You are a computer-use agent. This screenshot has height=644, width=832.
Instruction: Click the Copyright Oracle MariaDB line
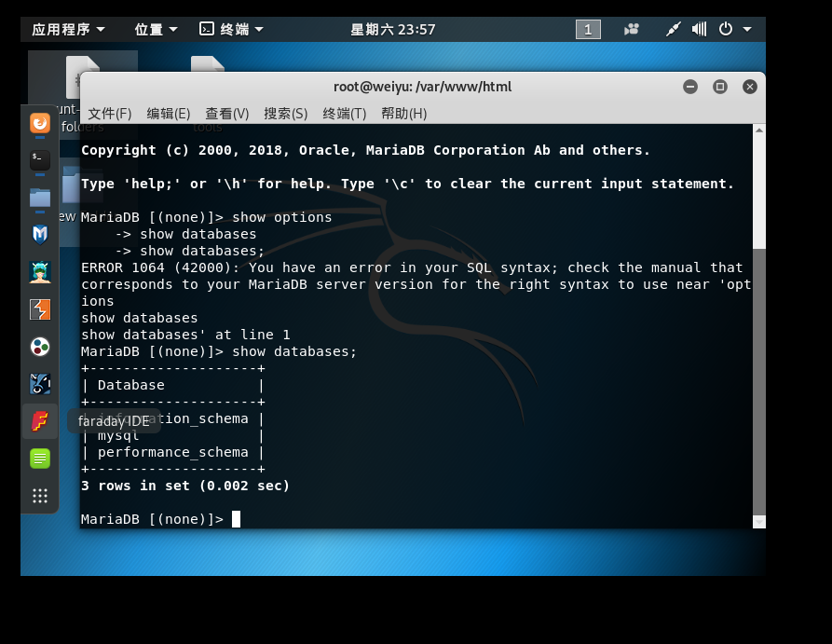365,150
